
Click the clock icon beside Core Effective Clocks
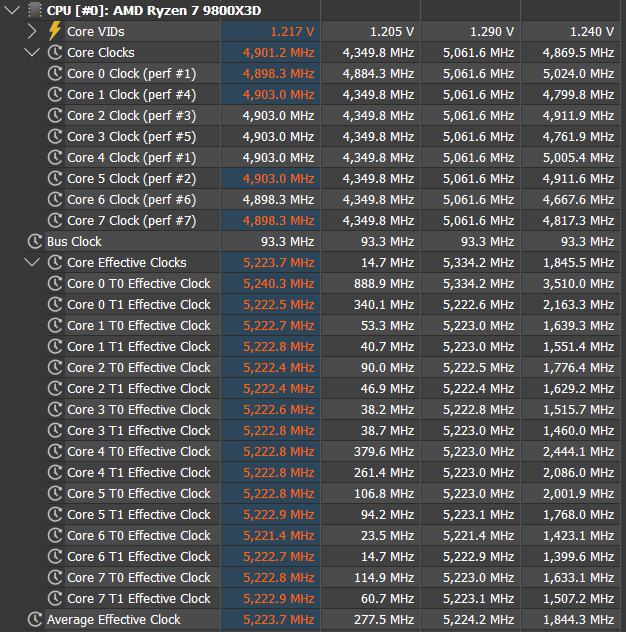pyautogui.click(x=55, y=262)
